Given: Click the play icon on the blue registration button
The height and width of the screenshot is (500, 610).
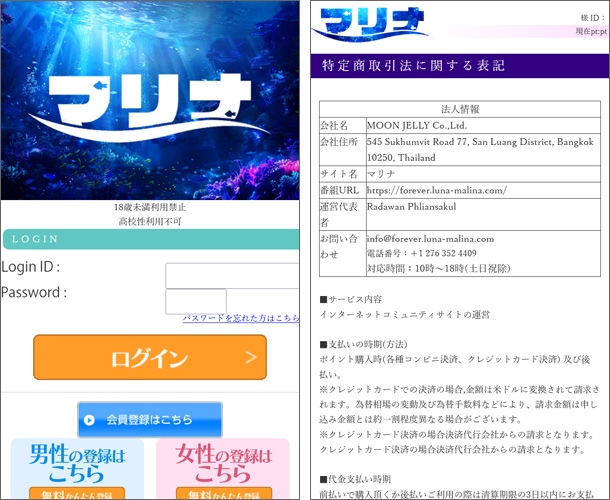Looking at the screenshot, I should pyautogui.click(x=90, y=421).
